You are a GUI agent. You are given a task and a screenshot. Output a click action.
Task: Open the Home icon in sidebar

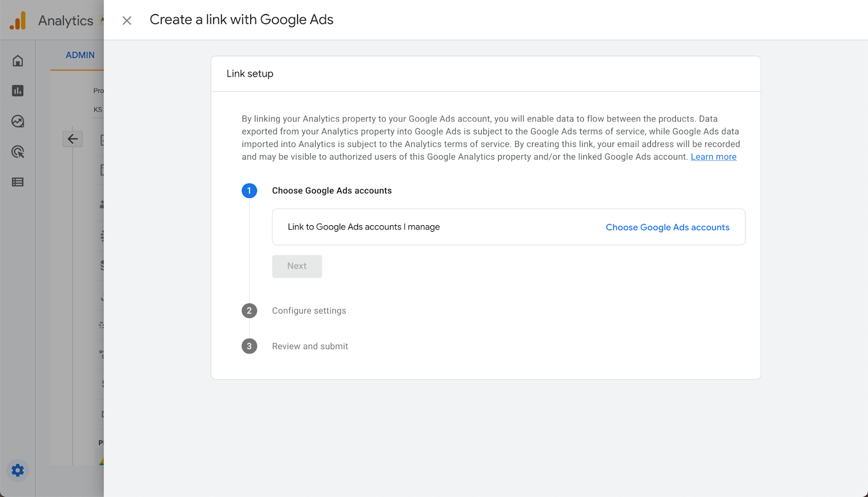(x=18, y=61)
